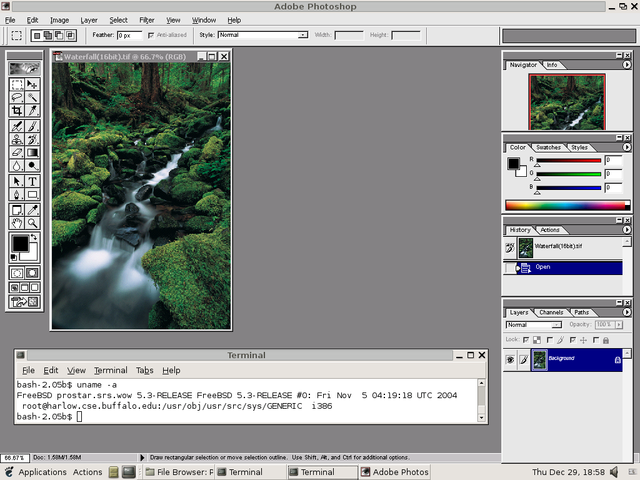Select the Zoom tool

(x=32, y=223)
